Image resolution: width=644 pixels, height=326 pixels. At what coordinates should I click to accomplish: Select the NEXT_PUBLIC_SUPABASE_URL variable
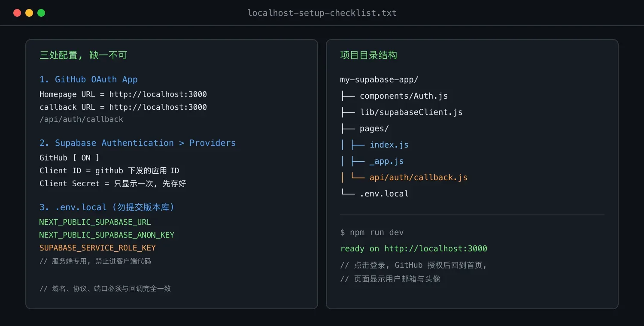pos(95,222)
